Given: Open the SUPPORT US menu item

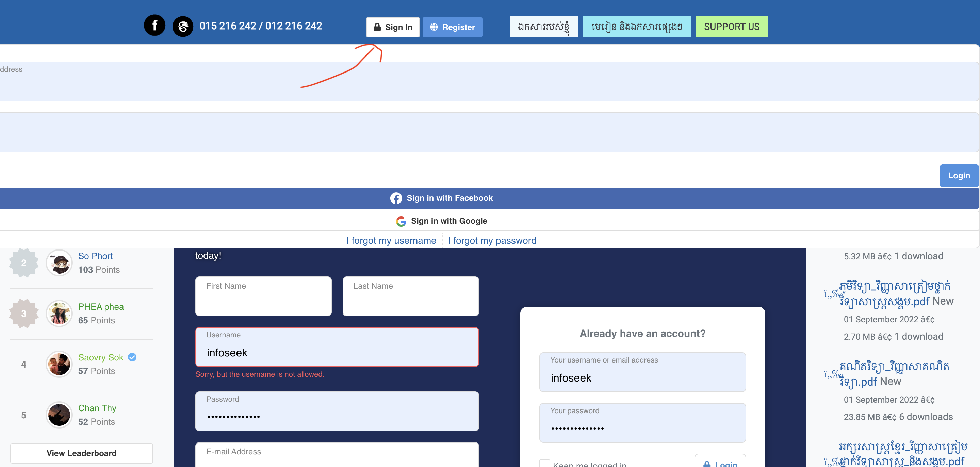Looking at the screenshot, I should pyautogui.click(x=731, y=27).
